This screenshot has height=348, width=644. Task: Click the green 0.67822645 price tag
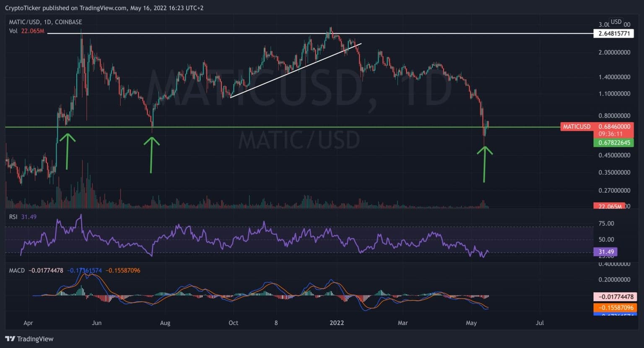(x=613, y=143)
